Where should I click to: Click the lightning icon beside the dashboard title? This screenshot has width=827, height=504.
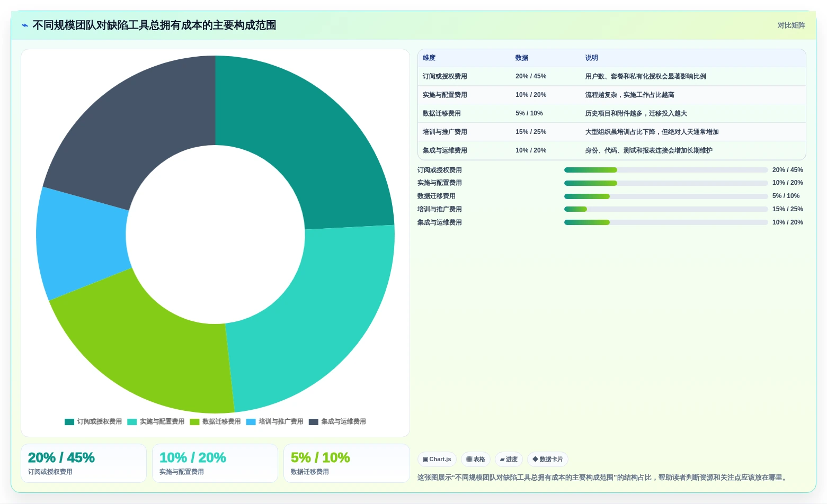pyautogui.click(x=25, y=25)
